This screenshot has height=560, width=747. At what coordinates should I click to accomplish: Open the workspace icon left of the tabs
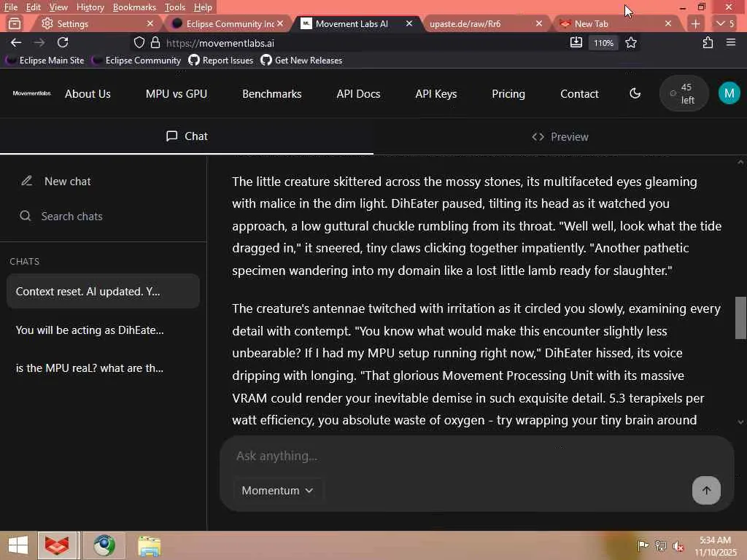15,23
